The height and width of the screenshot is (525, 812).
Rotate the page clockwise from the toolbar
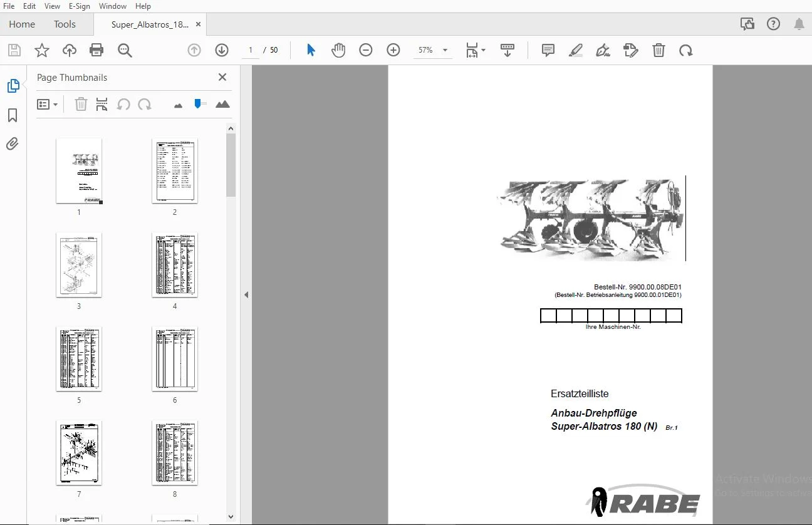[686, 50]
